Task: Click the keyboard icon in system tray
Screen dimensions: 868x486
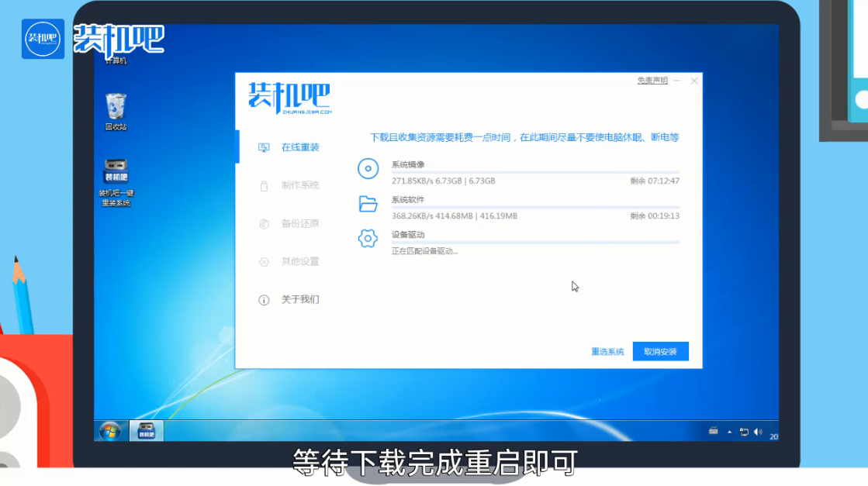Action: tap(713, 431)
